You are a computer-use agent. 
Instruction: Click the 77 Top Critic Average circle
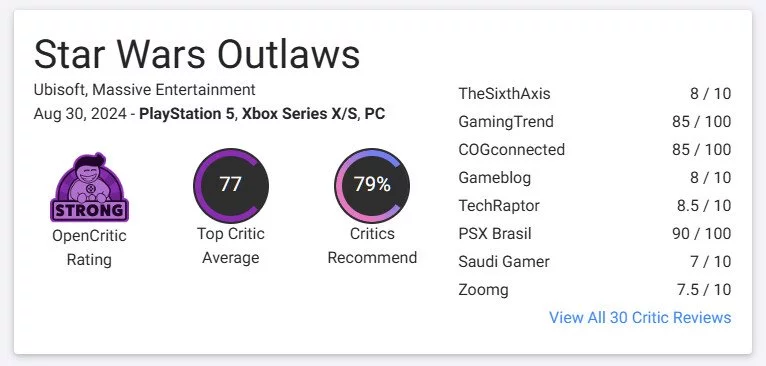(231, 185)
